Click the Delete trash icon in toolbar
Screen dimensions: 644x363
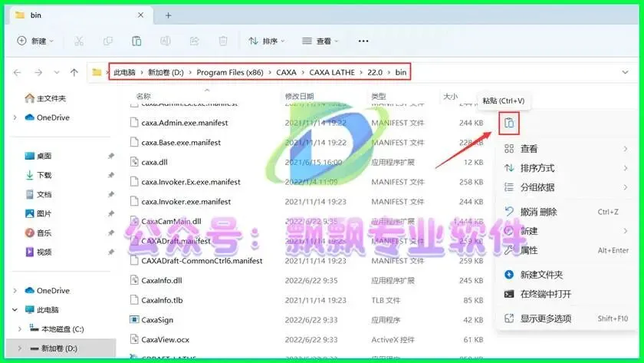point(223,41)
